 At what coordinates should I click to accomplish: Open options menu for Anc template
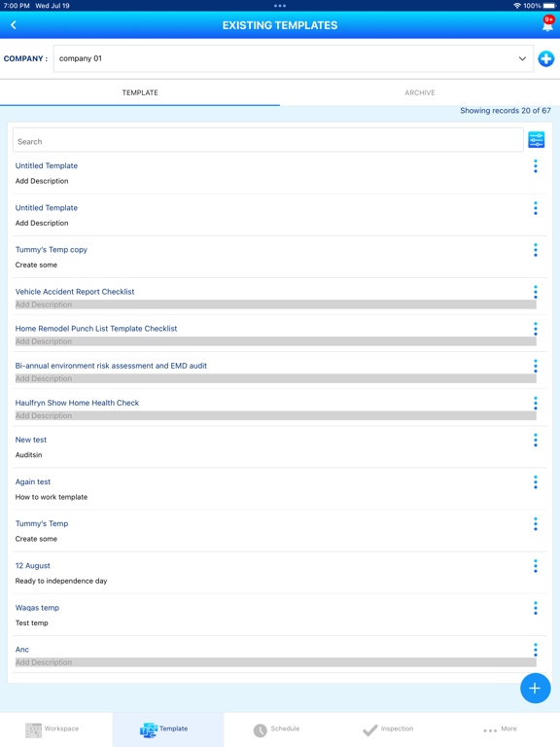coord(536,650)
